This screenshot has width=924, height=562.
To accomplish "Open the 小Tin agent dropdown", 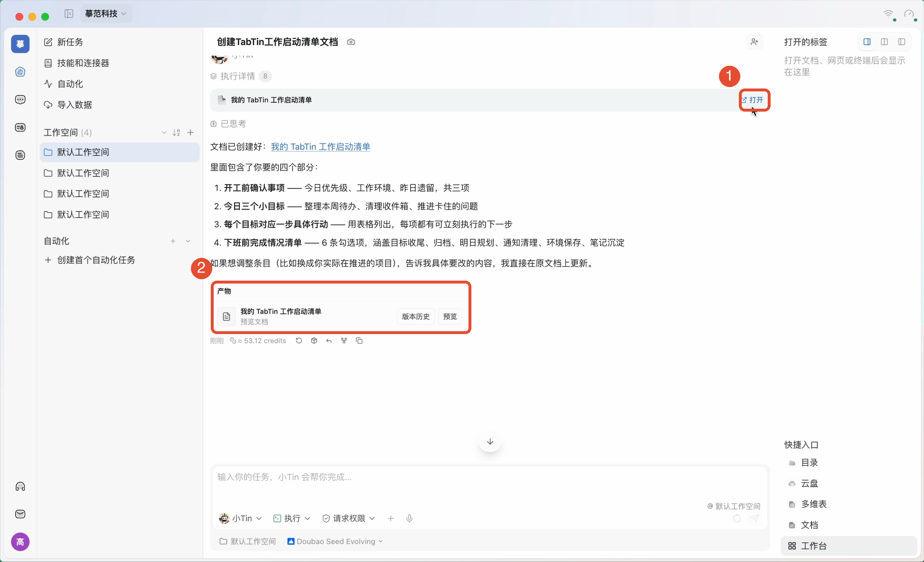I will click(240, 519).
